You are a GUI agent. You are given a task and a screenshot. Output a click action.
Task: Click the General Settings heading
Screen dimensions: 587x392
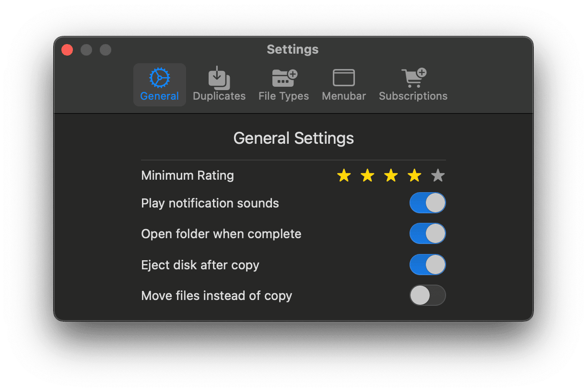pos(293,138)
